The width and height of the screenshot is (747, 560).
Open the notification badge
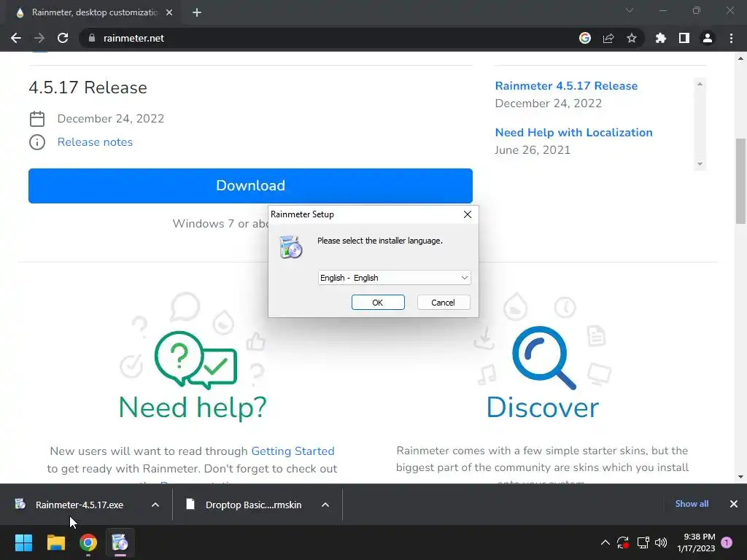point(727,542)
